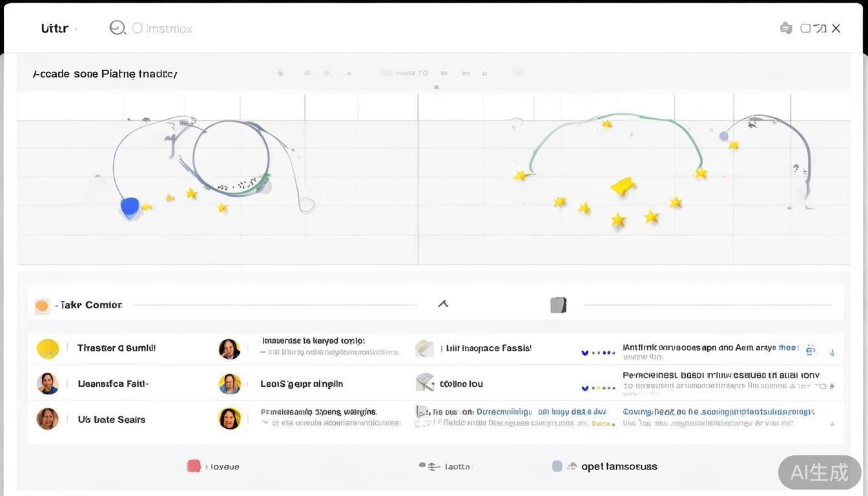Click the search magnifier icon in header
868x496 pixels.
(x=117, y=28)
